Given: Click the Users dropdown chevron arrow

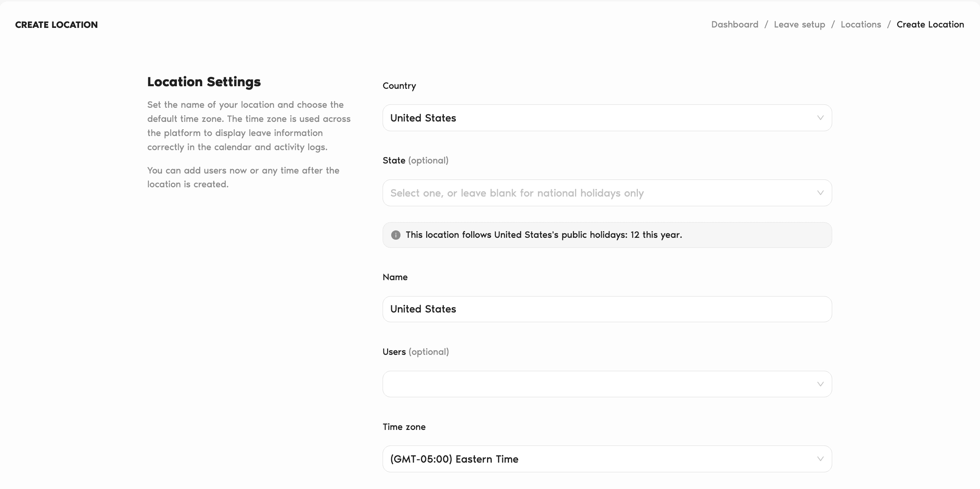Looking at the screenshot, I should [820, 384].
